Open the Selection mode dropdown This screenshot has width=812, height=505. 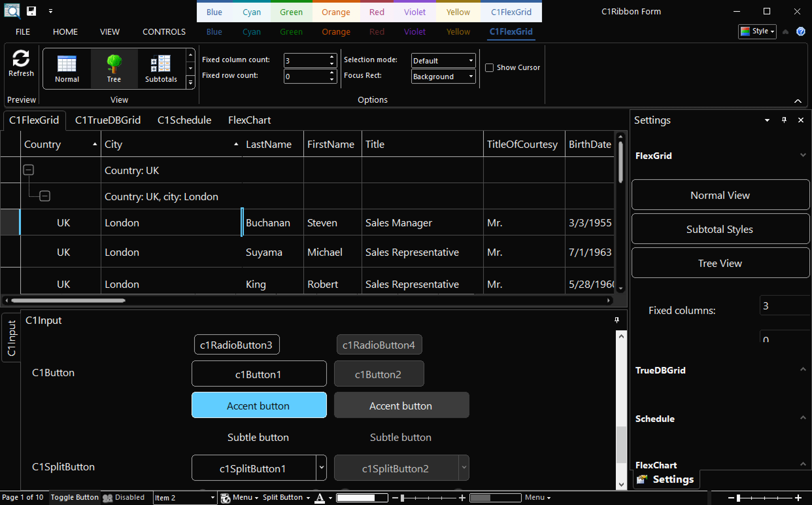pos(471,61)
